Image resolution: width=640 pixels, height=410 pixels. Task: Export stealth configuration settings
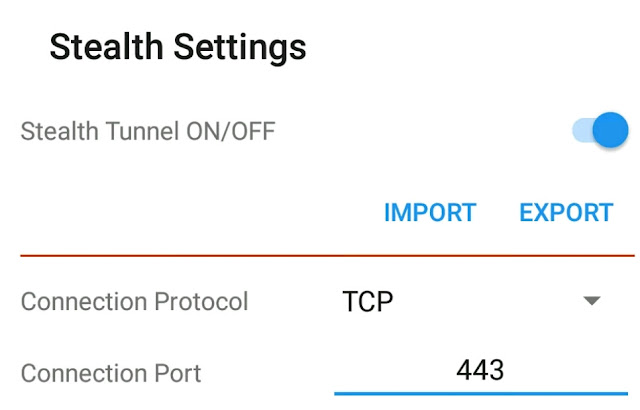click(x=566, y=213)
